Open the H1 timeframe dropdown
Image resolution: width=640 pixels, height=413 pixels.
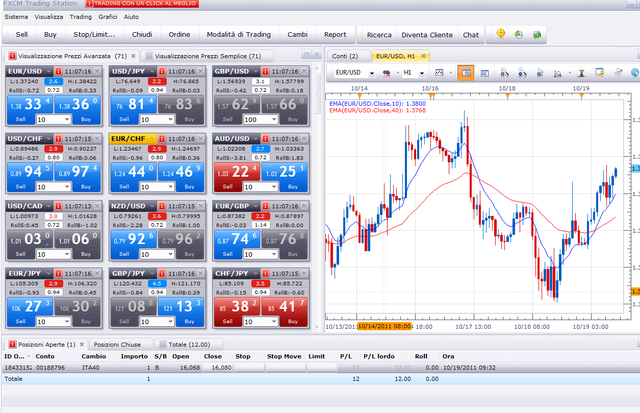422,73
